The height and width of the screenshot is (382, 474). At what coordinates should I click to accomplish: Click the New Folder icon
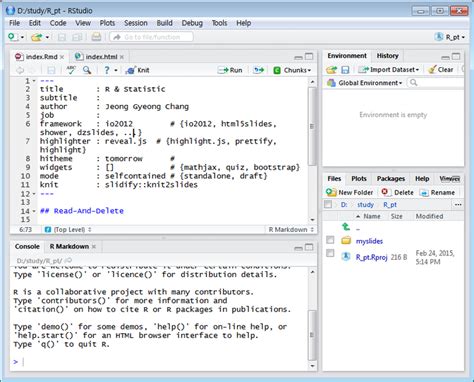[331, 192]
